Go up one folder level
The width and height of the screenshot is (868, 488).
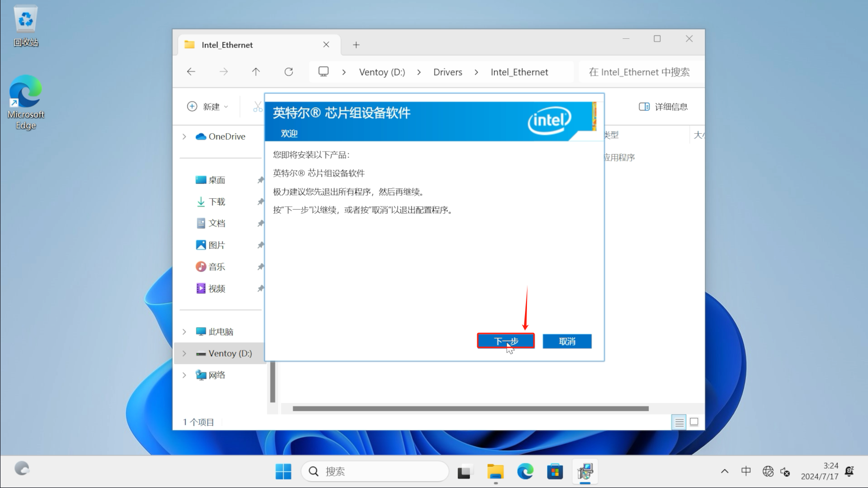tap(256, 72)
